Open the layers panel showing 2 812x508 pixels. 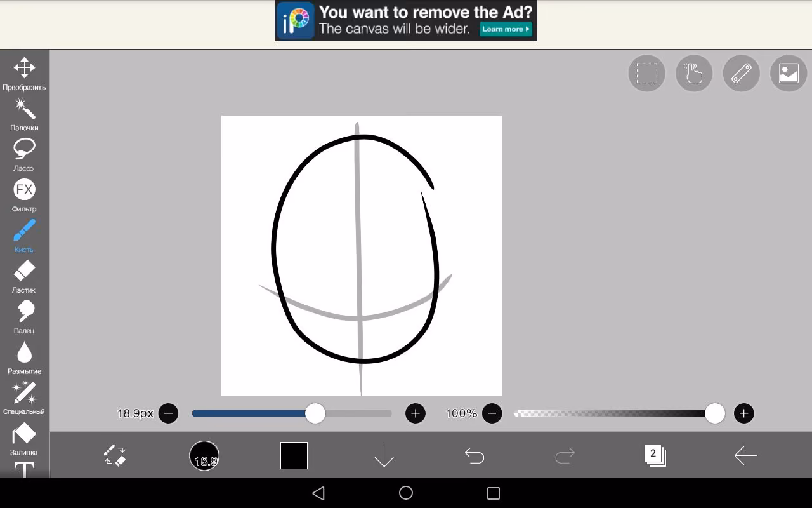pyautogui.click(x=655, y=455)
